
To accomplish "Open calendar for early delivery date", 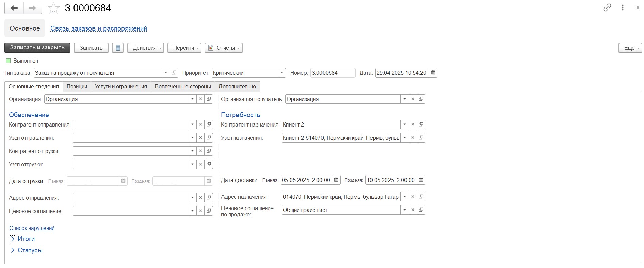I will point(336,180).
